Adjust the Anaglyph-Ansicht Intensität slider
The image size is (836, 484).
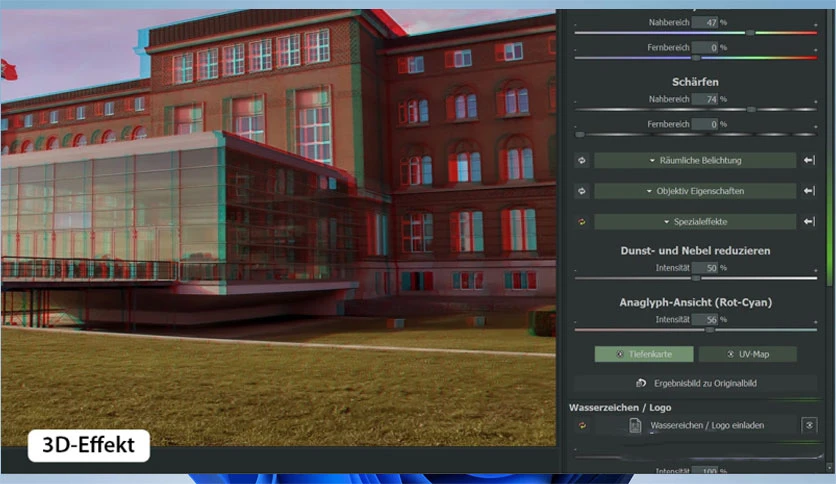[709, 330]
